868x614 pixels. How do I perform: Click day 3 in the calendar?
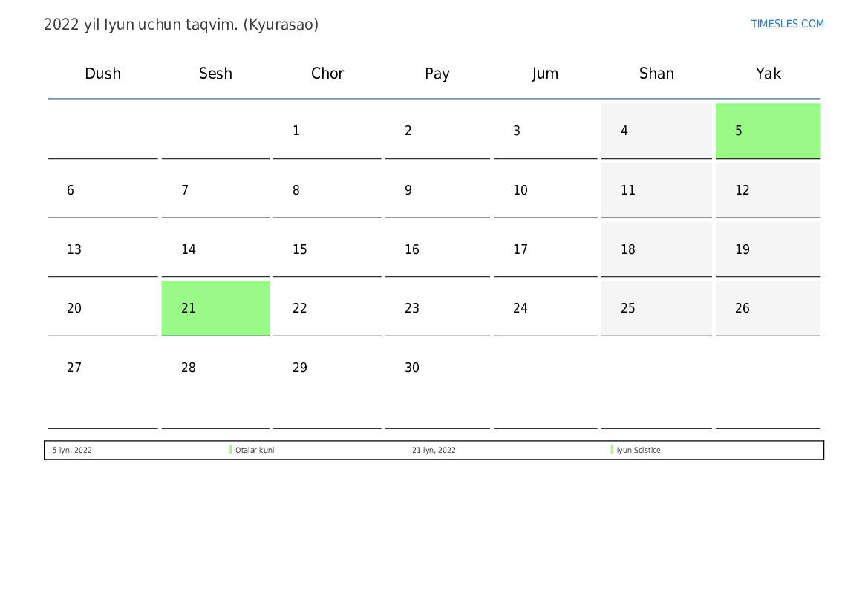[x=545, y=131]
